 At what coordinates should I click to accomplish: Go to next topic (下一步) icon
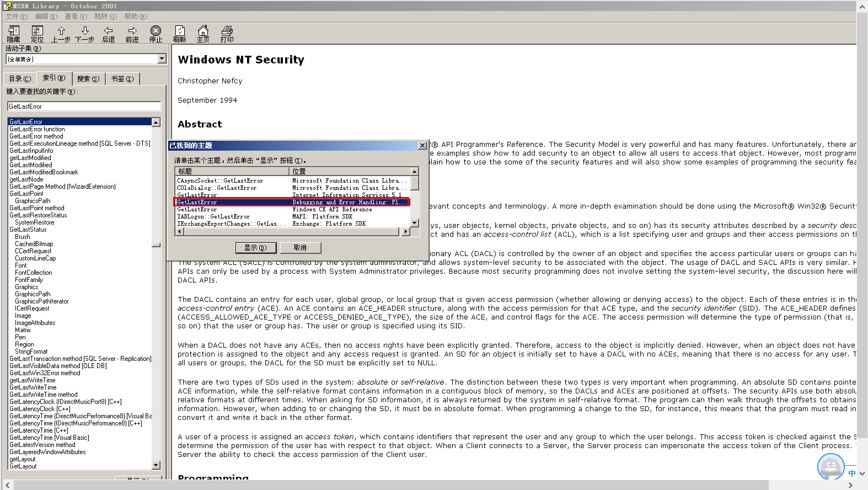coord(85,34)
